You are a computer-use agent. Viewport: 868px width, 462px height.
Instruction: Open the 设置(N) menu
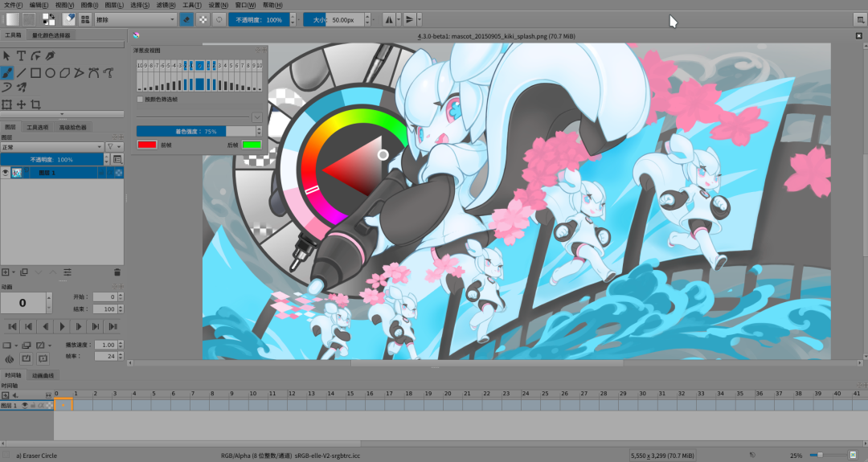pyautogui.click(x=218, y=5)
